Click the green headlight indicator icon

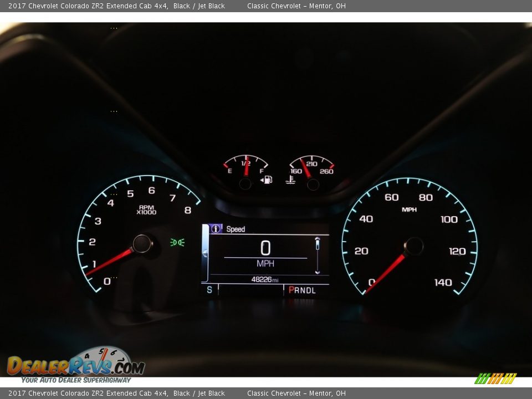[x=177, y=242]
